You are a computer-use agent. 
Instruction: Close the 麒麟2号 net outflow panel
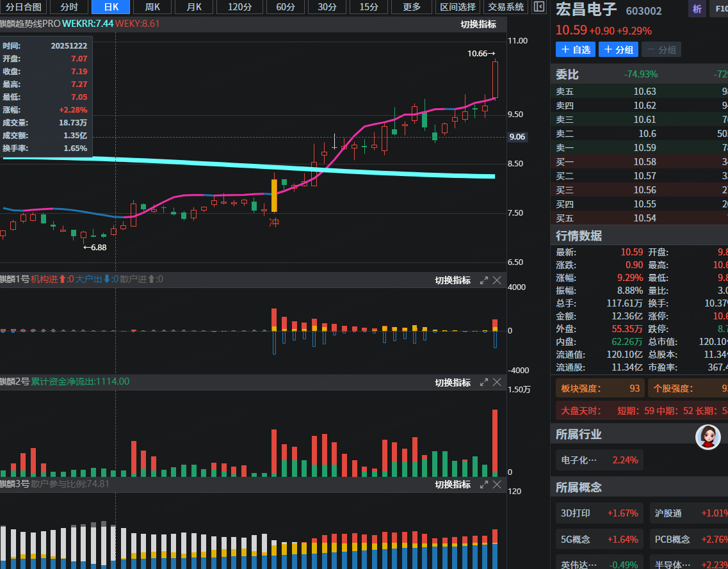click(x=497, y=382)
